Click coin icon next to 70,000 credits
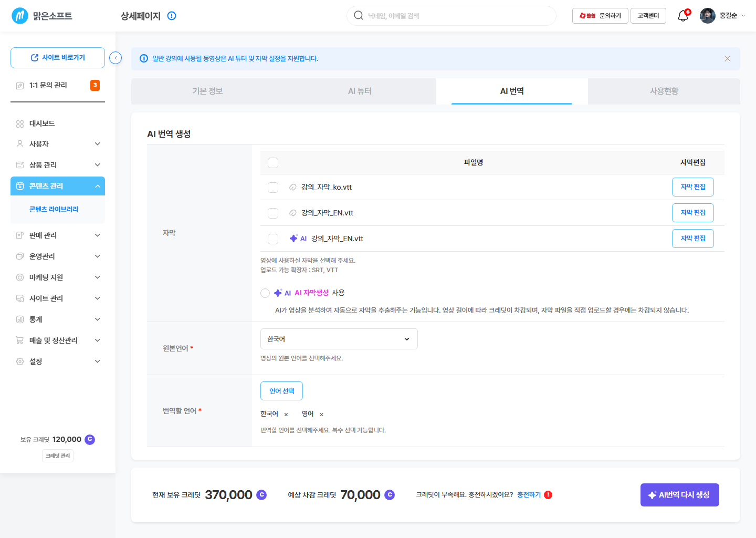The width and height of the screenshot is (756, 538). [390, 494]
